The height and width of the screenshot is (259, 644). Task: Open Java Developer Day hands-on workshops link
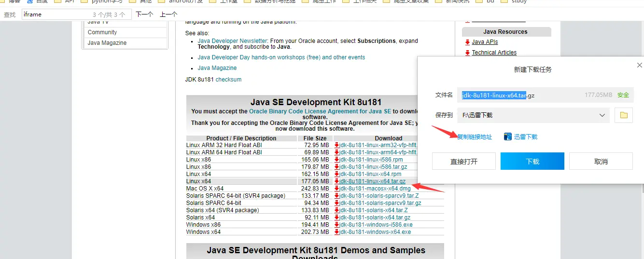click(x=281, y=57)
